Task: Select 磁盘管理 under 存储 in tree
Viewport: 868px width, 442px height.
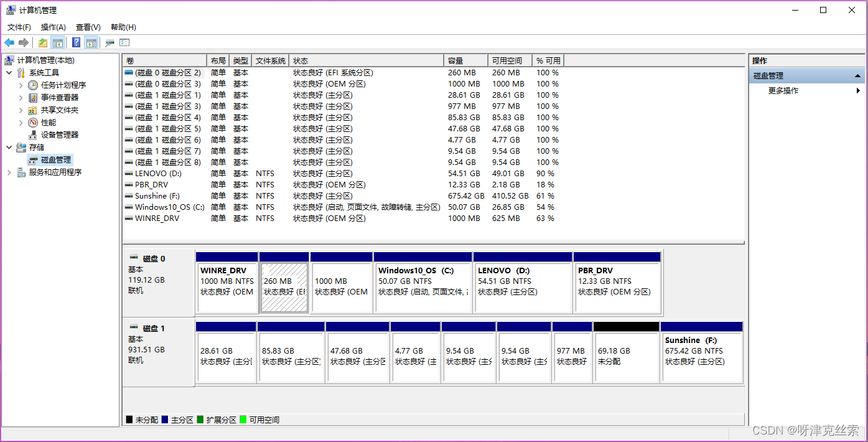Action: (x=56, y=160)
